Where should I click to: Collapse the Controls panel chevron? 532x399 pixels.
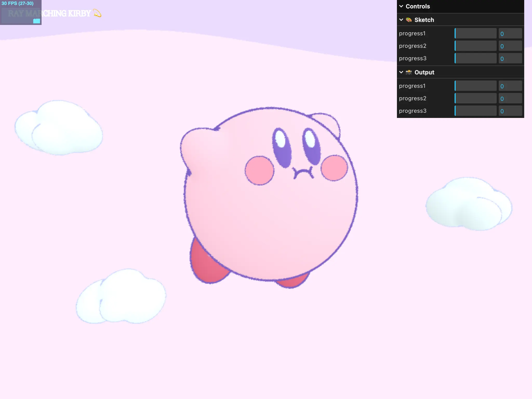coord(401,6)
